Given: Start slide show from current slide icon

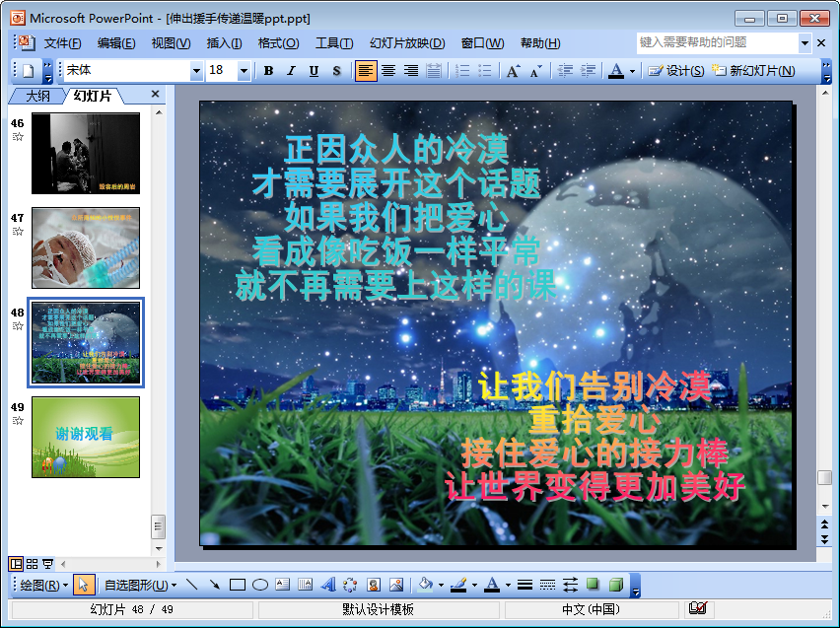Looking at the screenshot, I should [47, 564].
